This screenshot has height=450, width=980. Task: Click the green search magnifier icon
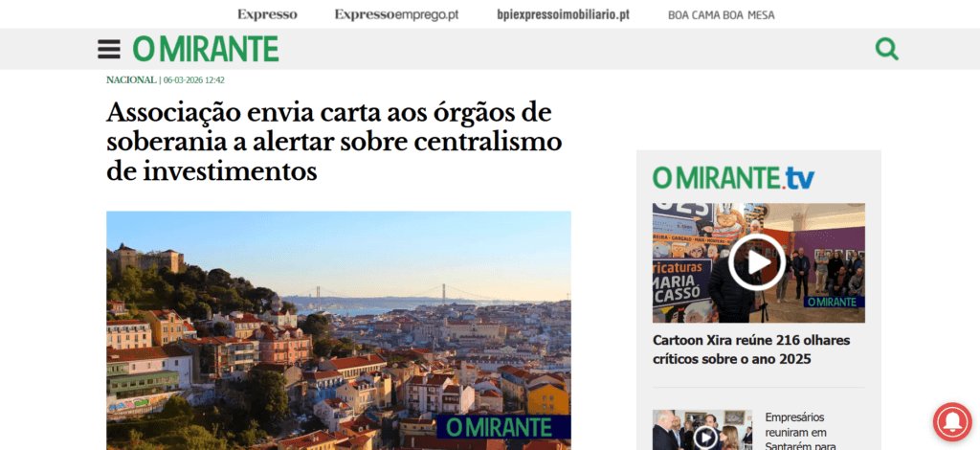[886, 49]
